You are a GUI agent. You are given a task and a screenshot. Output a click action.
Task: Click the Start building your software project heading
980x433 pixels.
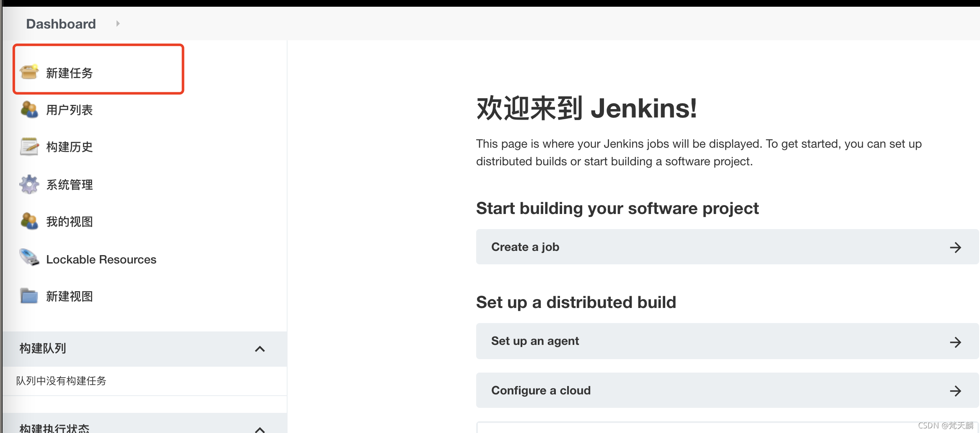point(617,209)
